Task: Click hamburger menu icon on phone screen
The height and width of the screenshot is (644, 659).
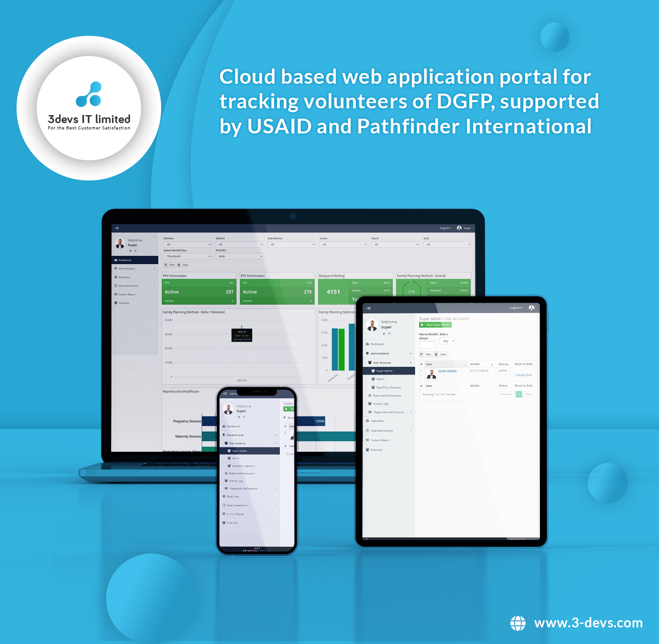Action: coord(225,394)
